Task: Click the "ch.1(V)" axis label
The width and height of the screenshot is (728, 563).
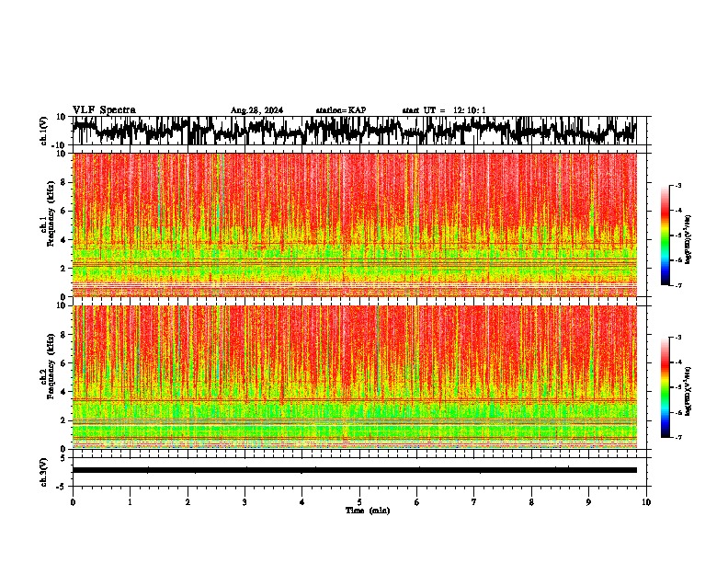Action: click(44, 131)
